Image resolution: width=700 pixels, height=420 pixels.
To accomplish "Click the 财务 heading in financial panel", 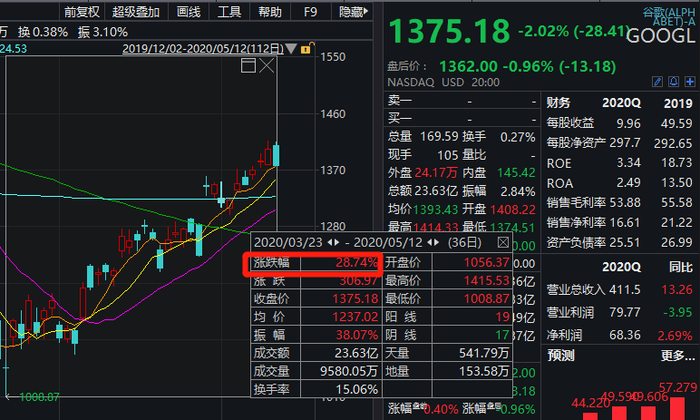I will (558, 103).
